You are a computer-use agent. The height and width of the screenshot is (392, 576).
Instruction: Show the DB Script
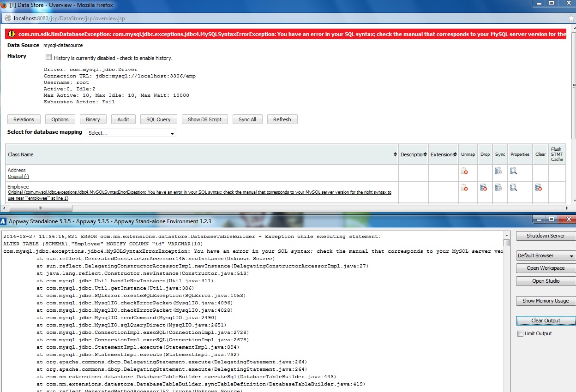point(204,119)
